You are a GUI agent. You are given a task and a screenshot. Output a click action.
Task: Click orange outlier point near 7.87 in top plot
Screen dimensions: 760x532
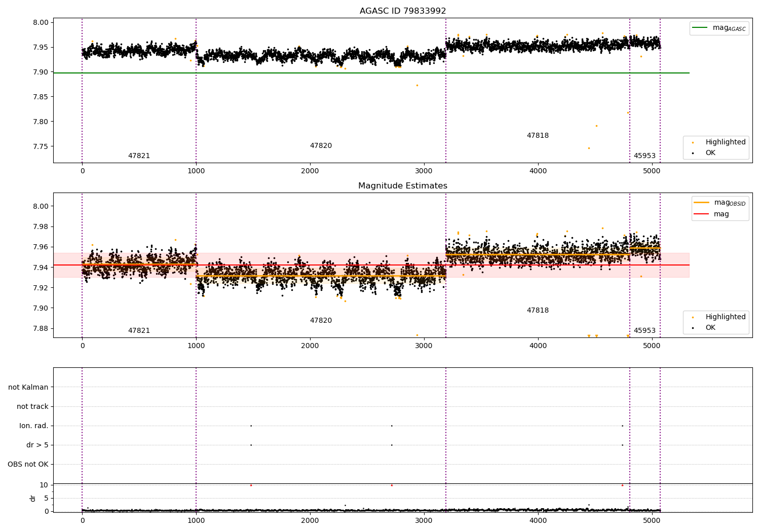tap(417, 85)
